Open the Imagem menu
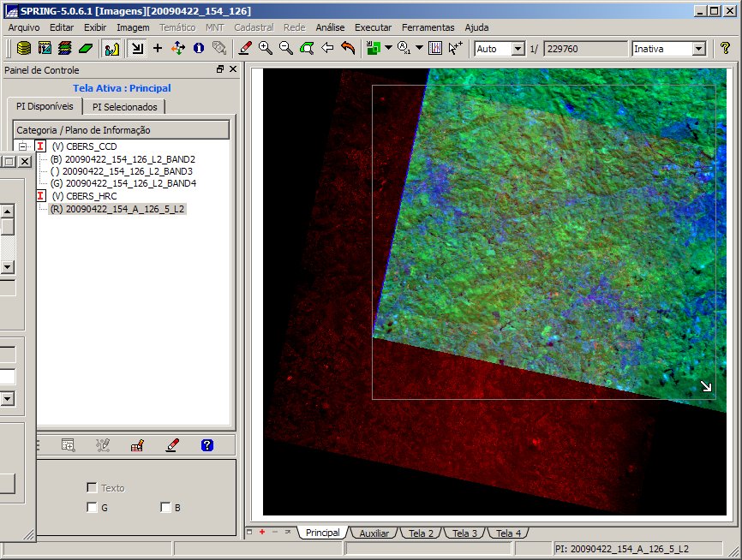This screenshot has width=742, height=560. (133, 27)
